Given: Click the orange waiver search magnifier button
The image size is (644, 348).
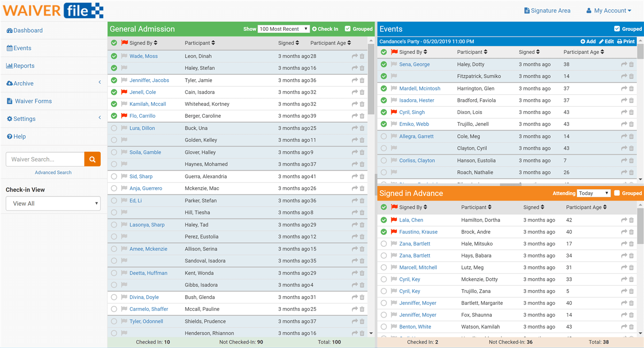Looking at the screenshot, I should click(x=92, y=159).
